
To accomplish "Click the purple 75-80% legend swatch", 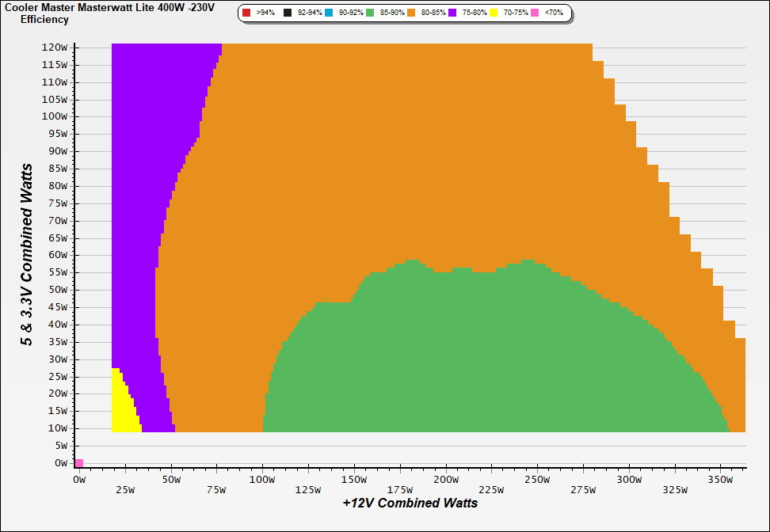I will pos(452,13).
